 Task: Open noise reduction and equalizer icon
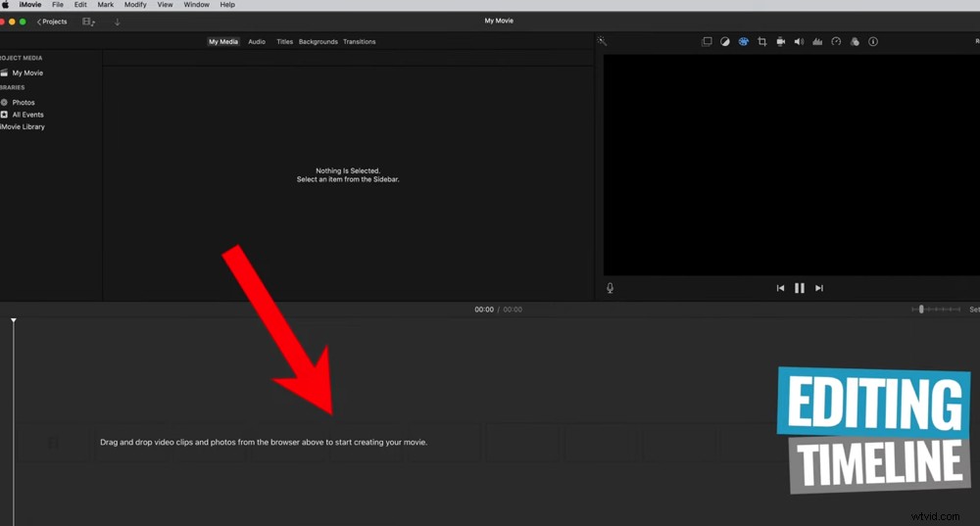coord(817,42)
